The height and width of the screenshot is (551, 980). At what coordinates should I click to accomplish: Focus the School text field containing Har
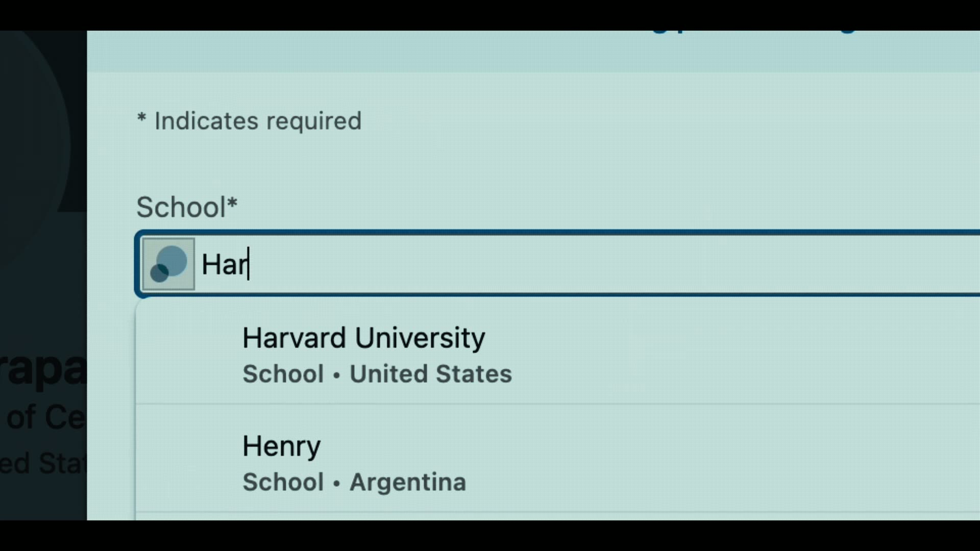[561, 264]
